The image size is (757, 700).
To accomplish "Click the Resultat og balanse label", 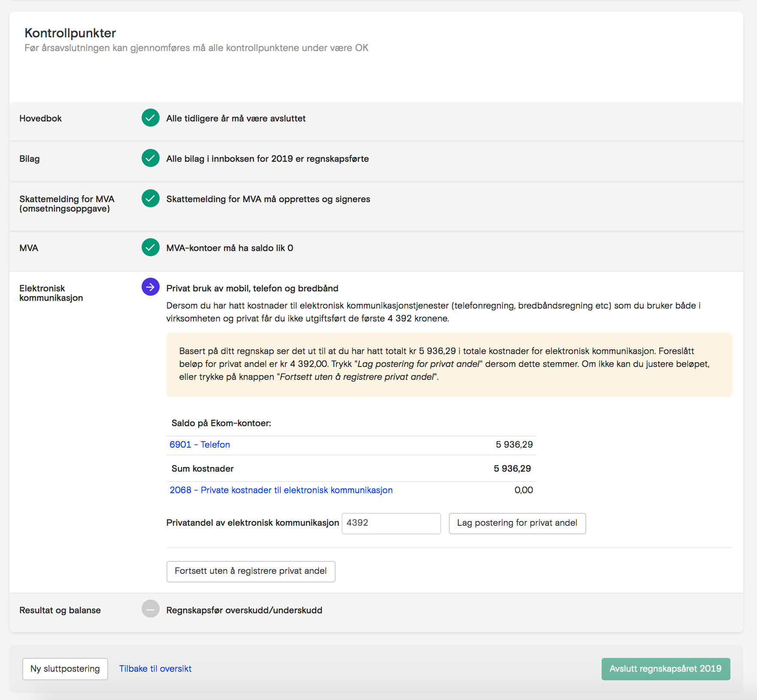I will [x=60, y=610].
